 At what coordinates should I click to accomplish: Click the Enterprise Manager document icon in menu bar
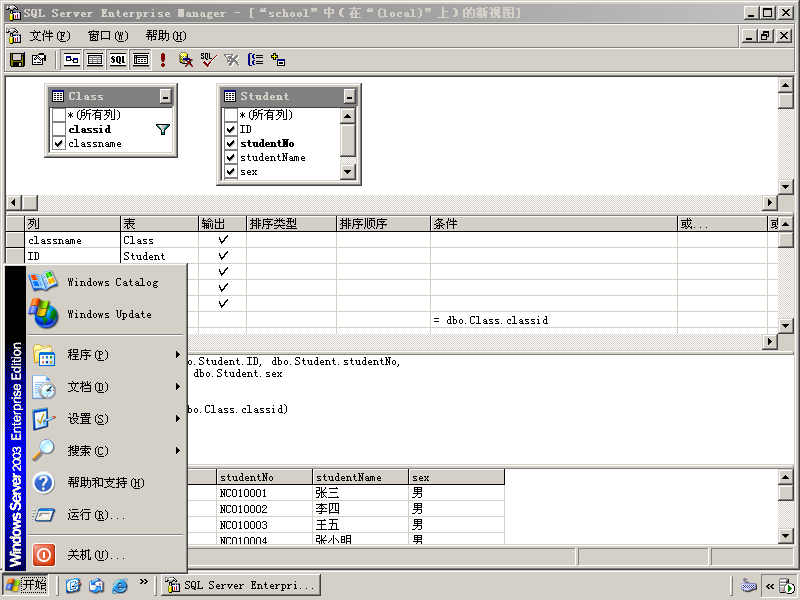[x=14, y=36]
